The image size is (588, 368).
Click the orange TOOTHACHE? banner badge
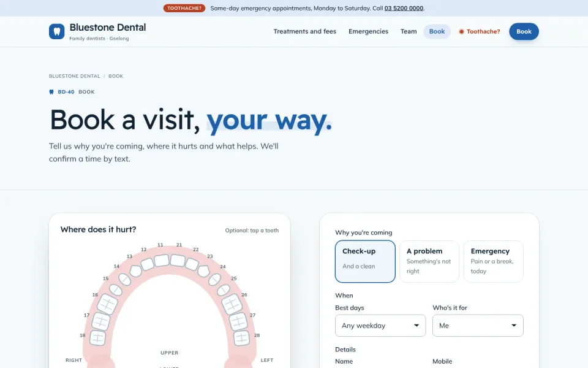pyautogui.click(x=184, y=8)
